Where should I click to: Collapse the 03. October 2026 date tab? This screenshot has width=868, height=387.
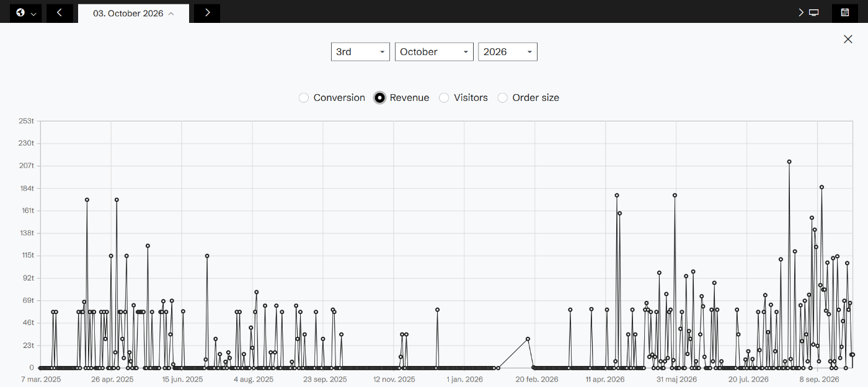tap(133, 13)
